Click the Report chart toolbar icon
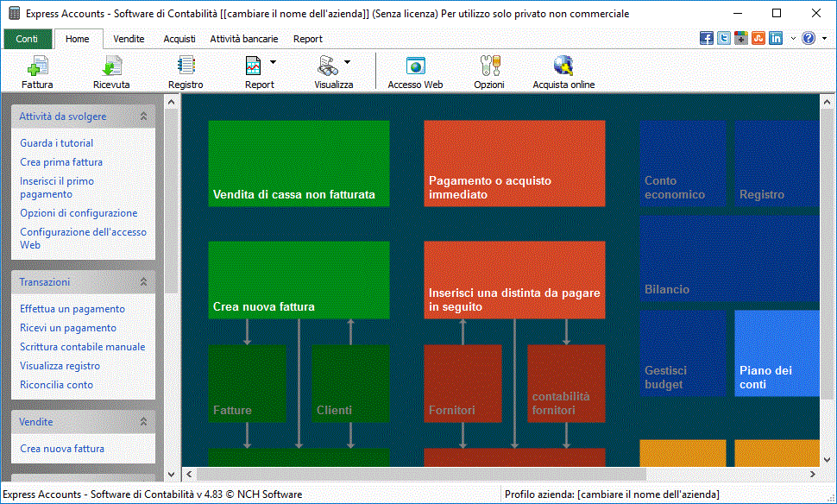 (253, 66)
